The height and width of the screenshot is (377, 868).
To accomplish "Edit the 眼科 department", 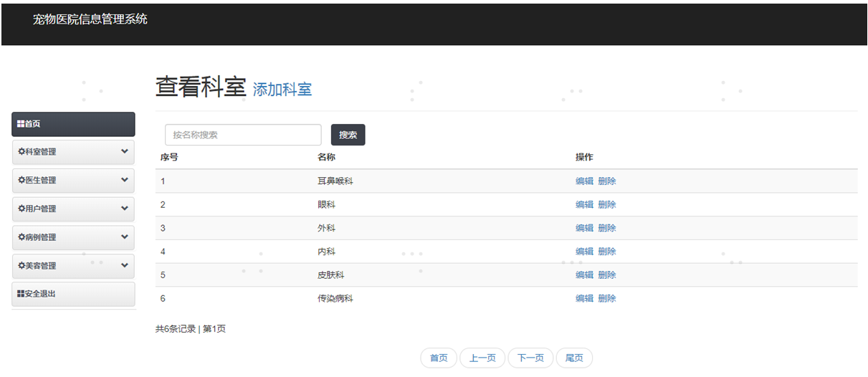I will coord(584,205).
